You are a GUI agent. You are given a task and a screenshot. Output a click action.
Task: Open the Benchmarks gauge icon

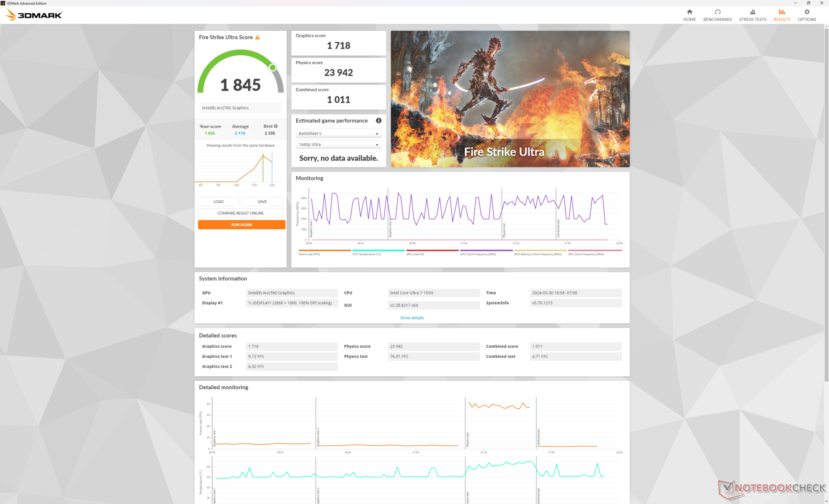(x=717, y=12)
